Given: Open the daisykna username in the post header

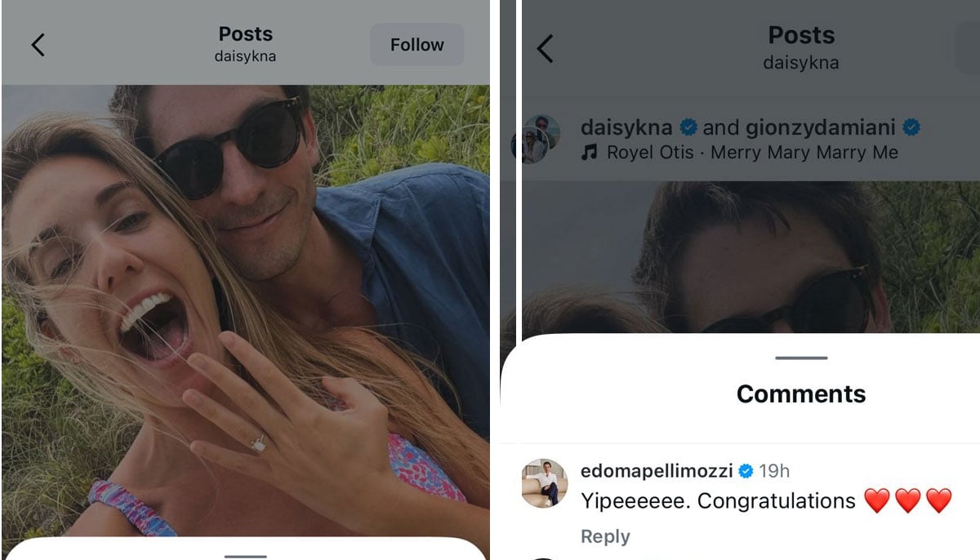Looking at the screenshot, I should 626,127.
